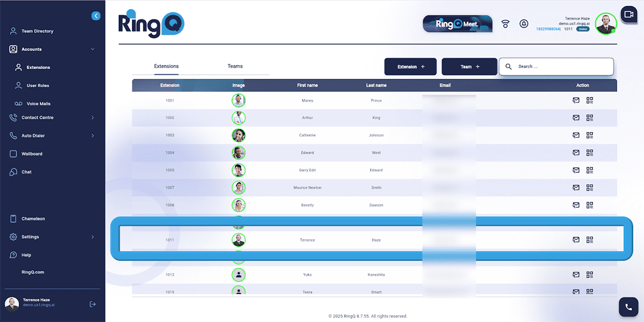Click the notification bell icon
This screenshot has width=644, height=322.
tap(523, 24)
